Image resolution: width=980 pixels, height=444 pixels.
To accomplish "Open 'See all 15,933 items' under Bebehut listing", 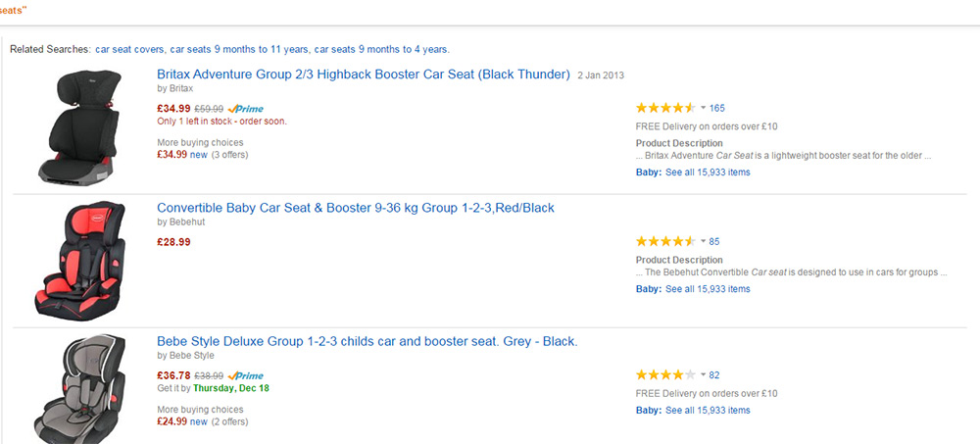I will coord(708,289).
